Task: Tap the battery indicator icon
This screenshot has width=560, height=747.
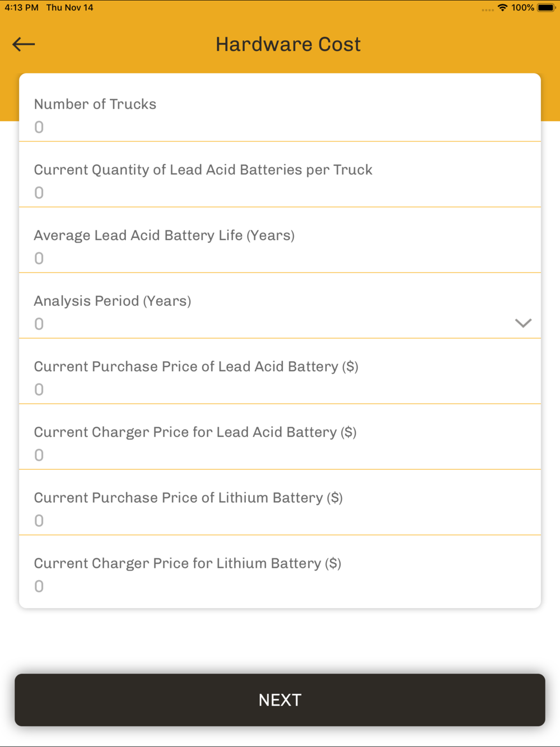Action: point(547,8)
